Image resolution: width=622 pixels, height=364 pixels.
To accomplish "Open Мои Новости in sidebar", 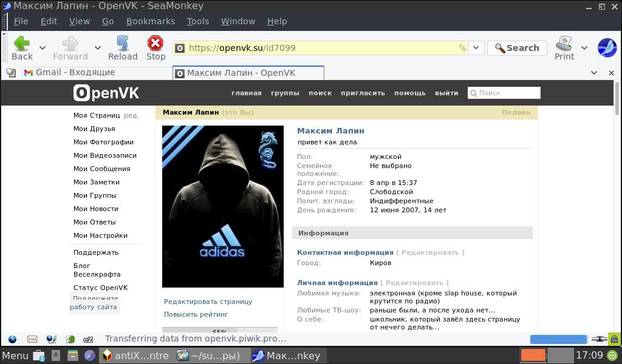I will coord(95,209).
